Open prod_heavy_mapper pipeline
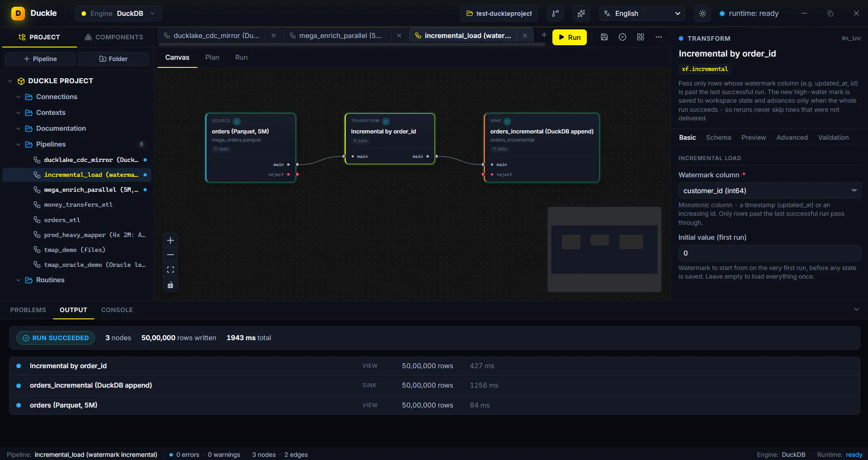This screenshot has width=868, height=460. 94,235
